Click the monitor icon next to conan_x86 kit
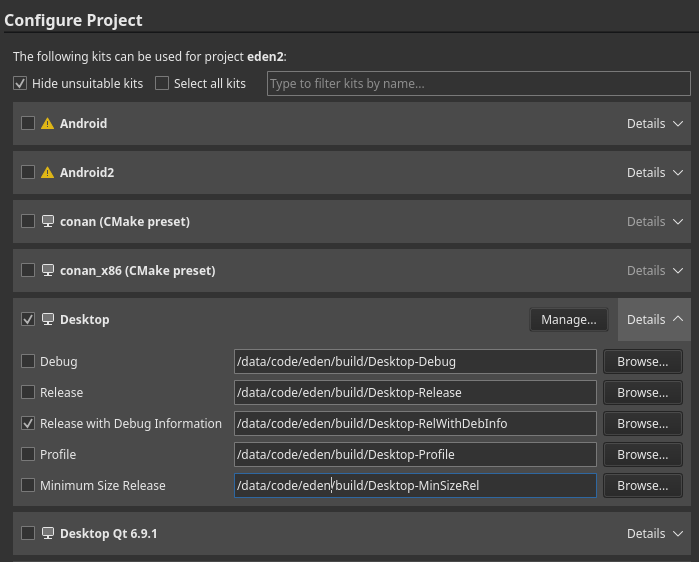The image size is (699, 562). 47,271
